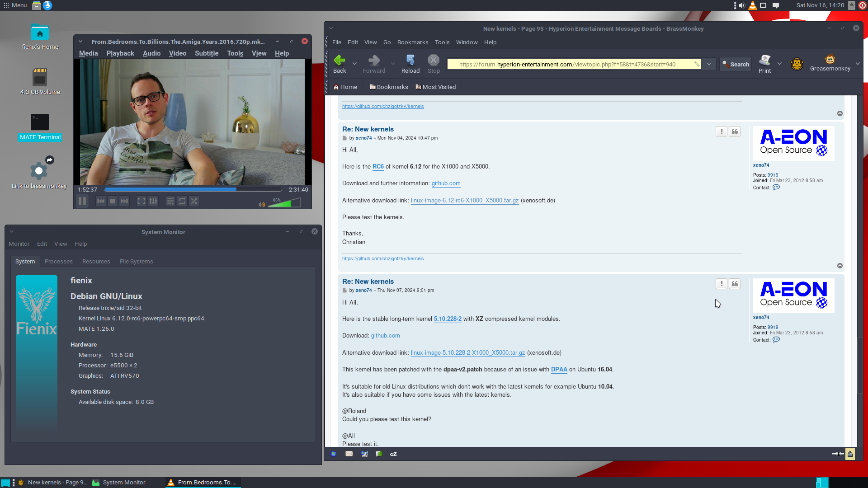Open VLC Subtitle menu
Viewport: 868px width, 488px height.
pyautogui.click(x=207, y=53)
